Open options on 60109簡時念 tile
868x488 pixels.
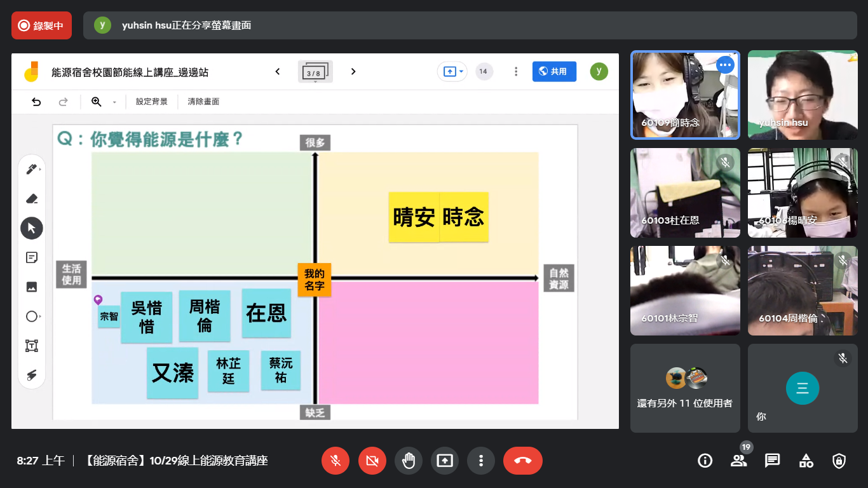725,65
